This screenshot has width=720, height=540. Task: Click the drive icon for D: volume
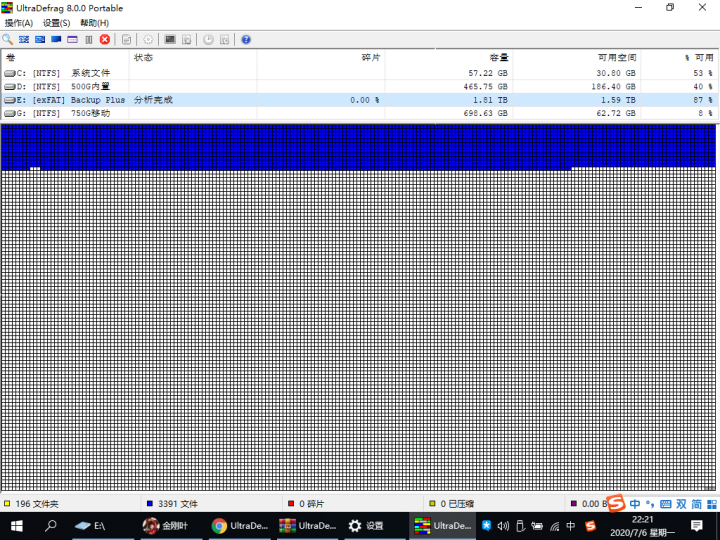point(10,86)
